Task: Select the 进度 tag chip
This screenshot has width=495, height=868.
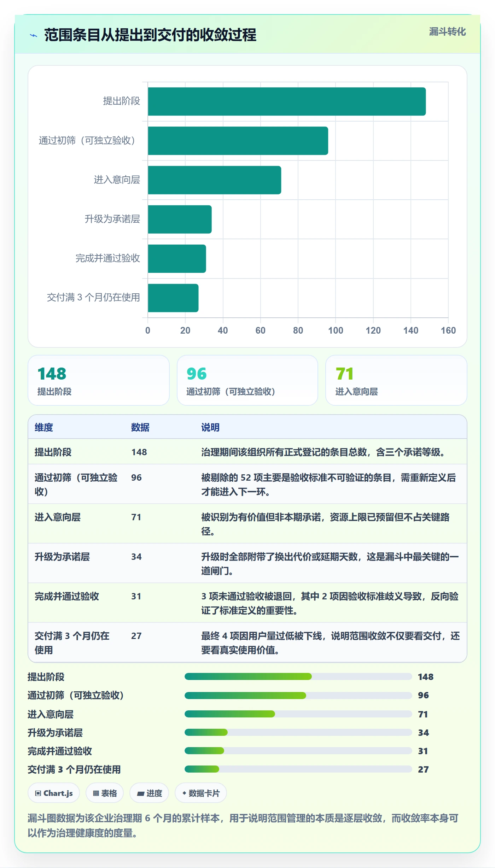Action: point(149,793)
